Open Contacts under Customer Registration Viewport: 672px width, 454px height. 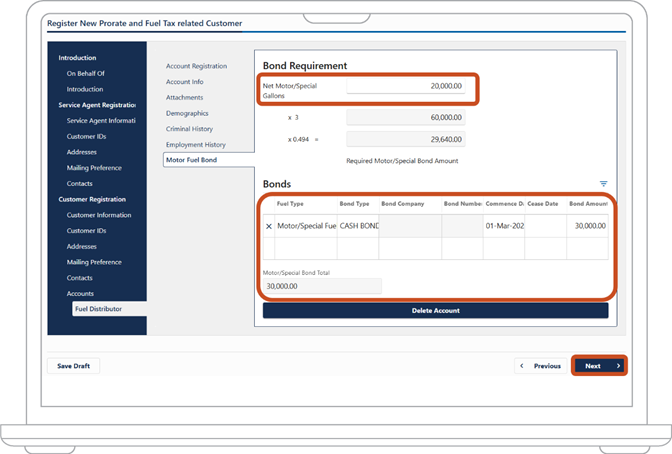coord(79,278)
